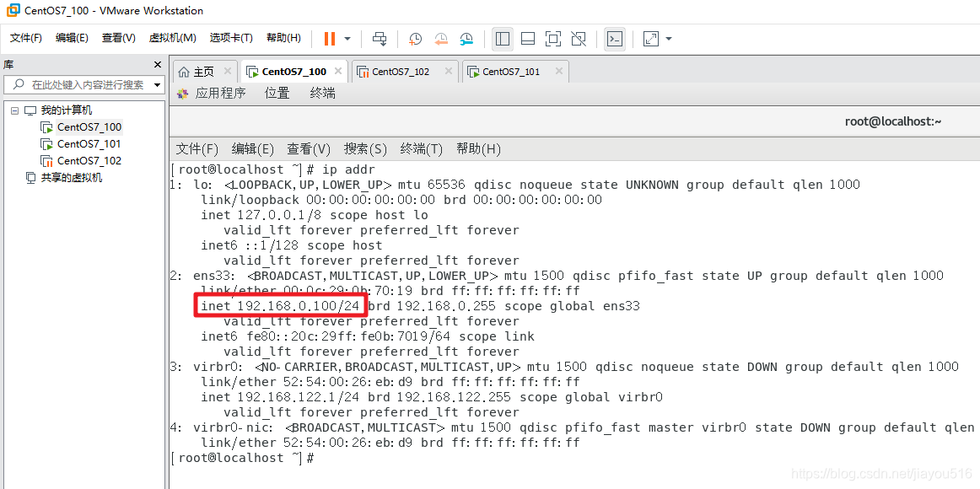Open the 选项卡(T) menu

[231, 38]
